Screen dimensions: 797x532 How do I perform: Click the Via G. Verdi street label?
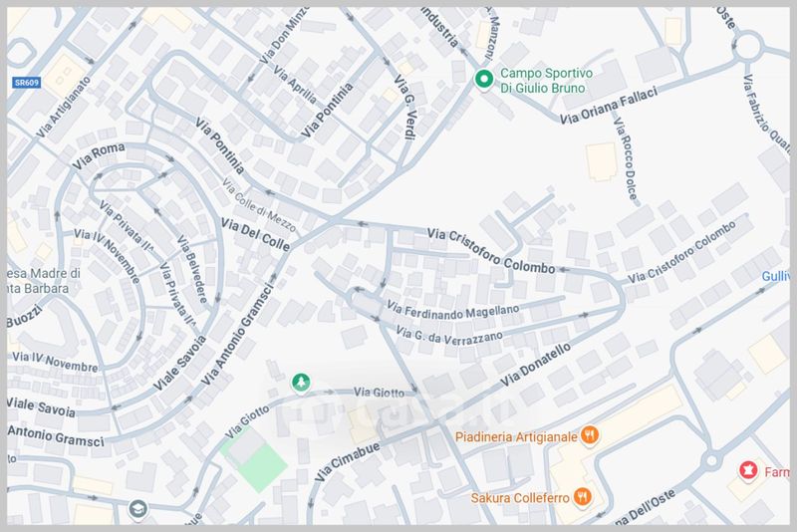click(x=404, y=108)
